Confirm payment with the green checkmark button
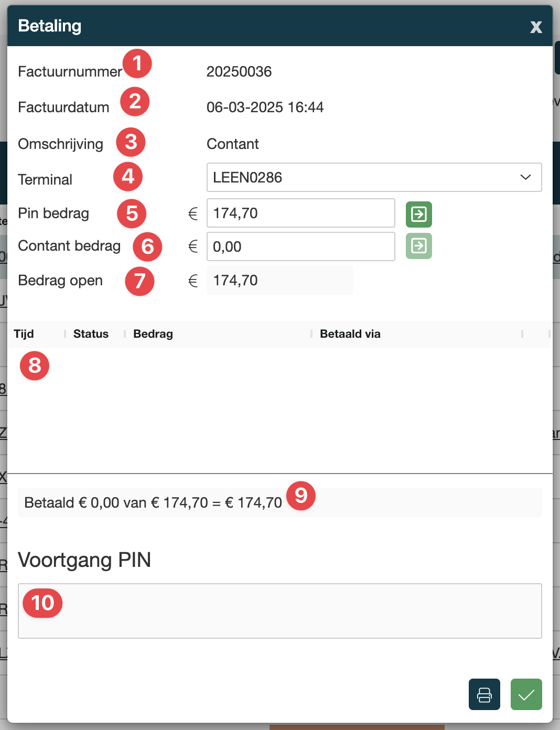 (526, 694)
